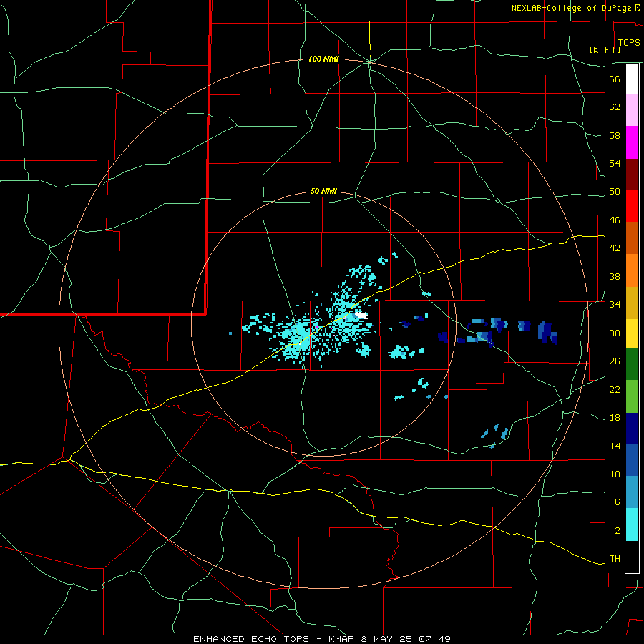Click the dark orange swatch above 42
The image size is (644, 644).
point(632,238)
